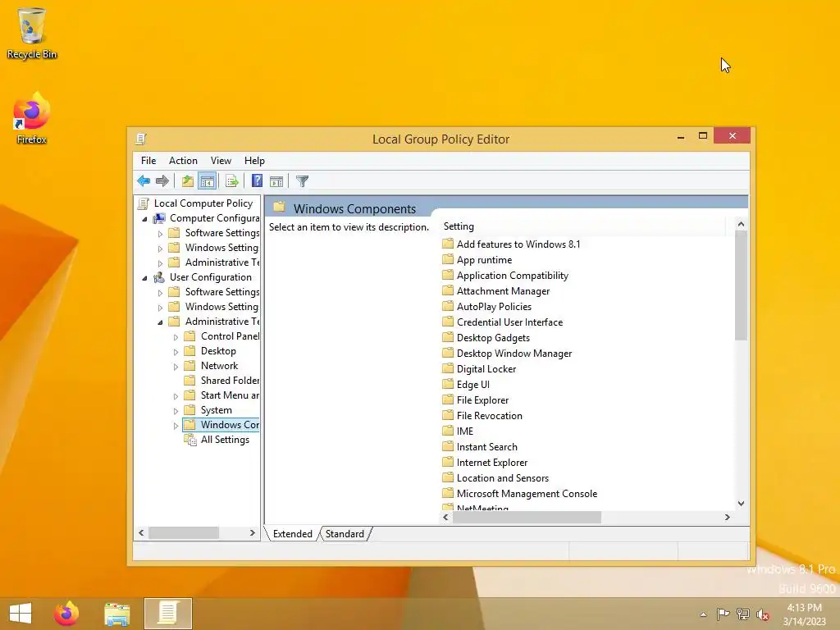Open the File menu
This screenshot has width=840, height=630.
[148, 161]
